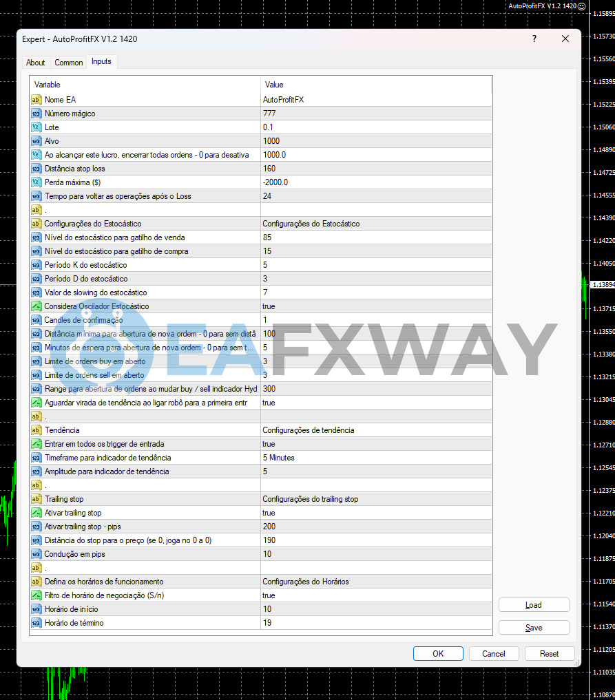Click the icon beside Perda máxima ($)
615x700 pixels.
coord(37,182)
